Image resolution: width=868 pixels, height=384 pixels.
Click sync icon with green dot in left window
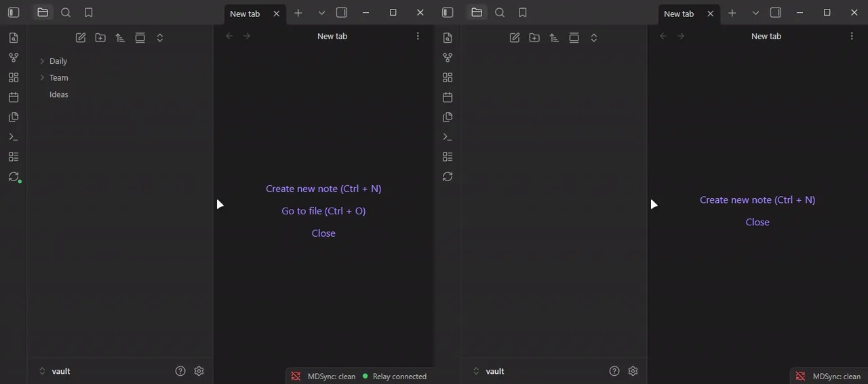coord(14,176)
